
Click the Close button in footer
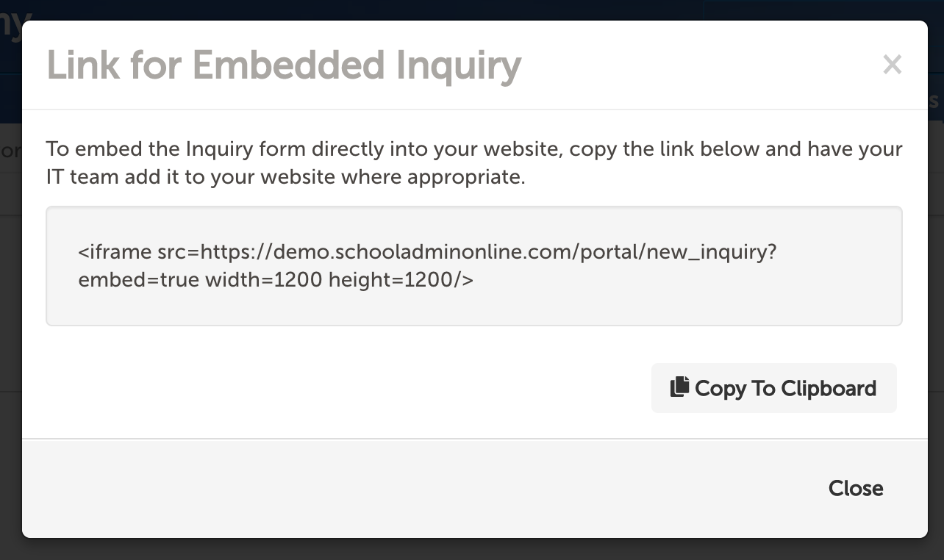[x=856, y=488]
